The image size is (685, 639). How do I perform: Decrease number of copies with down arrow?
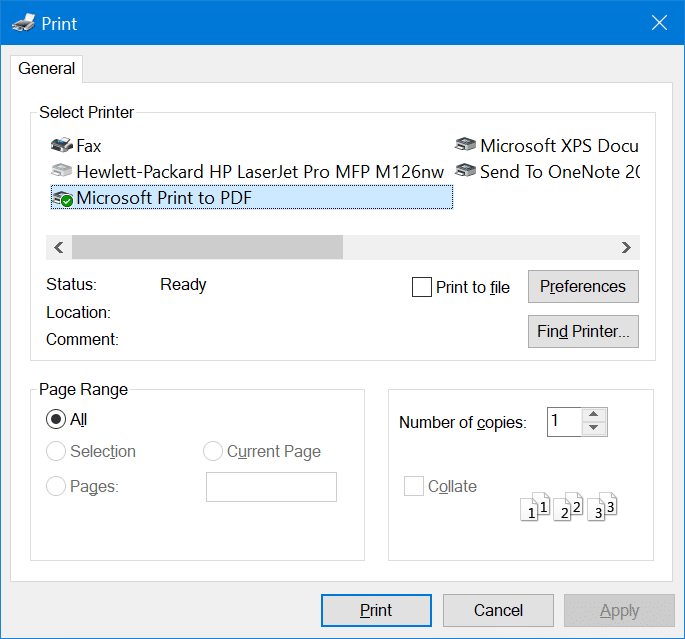point(593,428)
